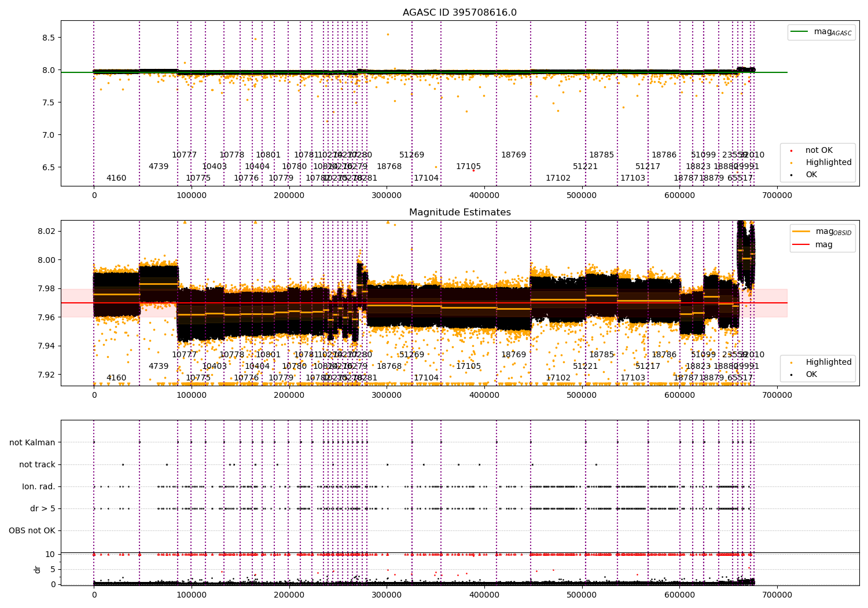The width and height of the screenshot is (868, 608).
Task: Click obsid label 18768 in the Magnitude Estimates plot
Action: click(x=389, y=367)
